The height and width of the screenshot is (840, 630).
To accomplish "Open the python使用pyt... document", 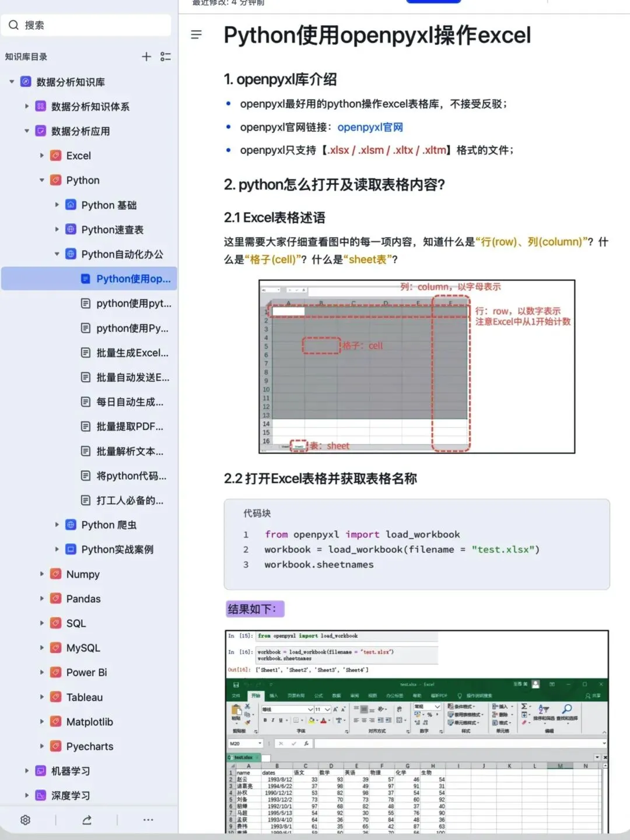I will 134,303.
